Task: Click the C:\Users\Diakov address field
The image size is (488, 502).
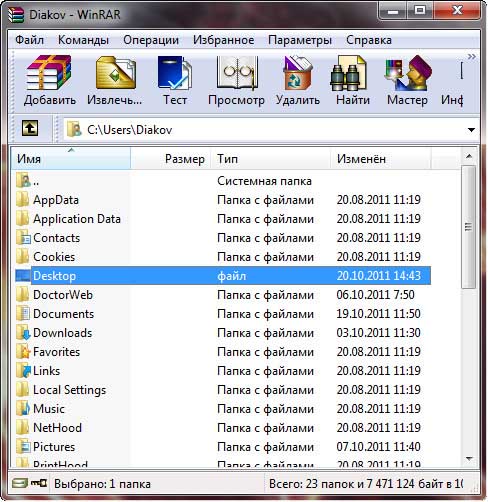Action: 270,130
